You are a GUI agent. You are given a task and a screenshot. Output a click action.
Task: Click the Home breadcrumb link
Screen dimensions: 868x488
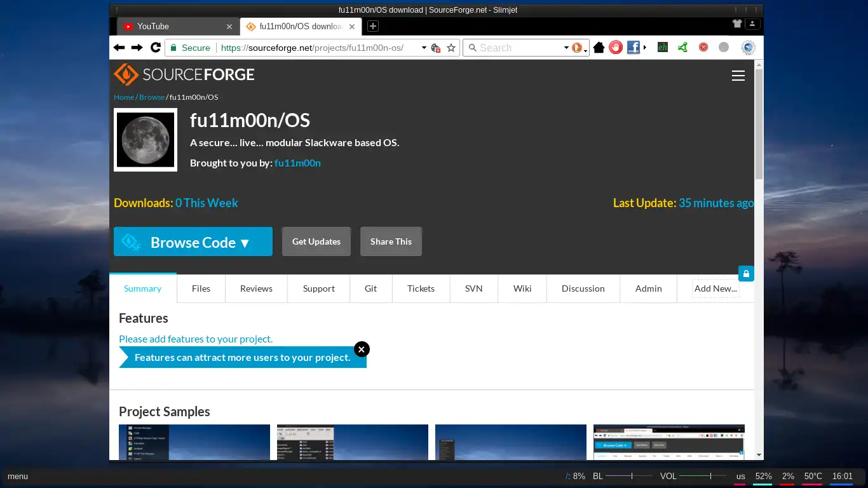(x=124, y=97)
